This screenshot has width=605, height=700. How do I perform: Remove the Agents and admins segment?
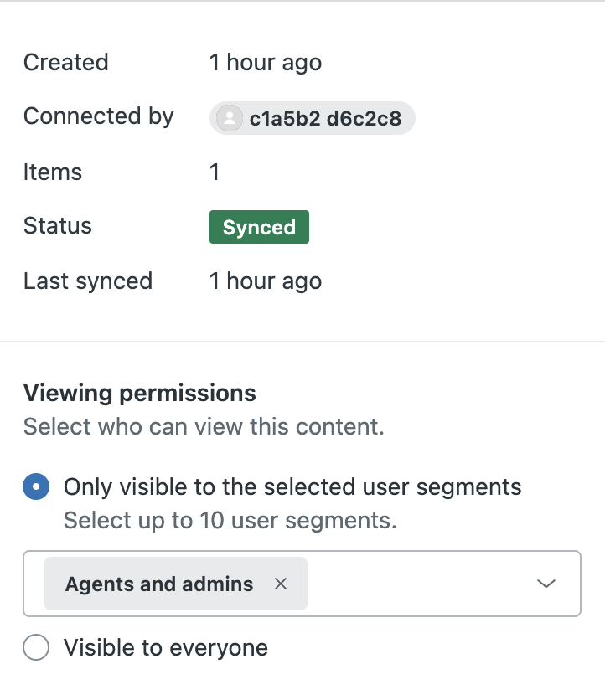[281, 584]
